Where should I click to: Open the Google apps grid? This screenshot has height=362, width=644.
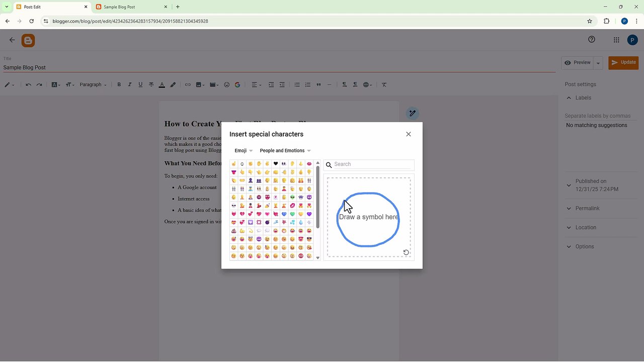click(x=616, y=40)
